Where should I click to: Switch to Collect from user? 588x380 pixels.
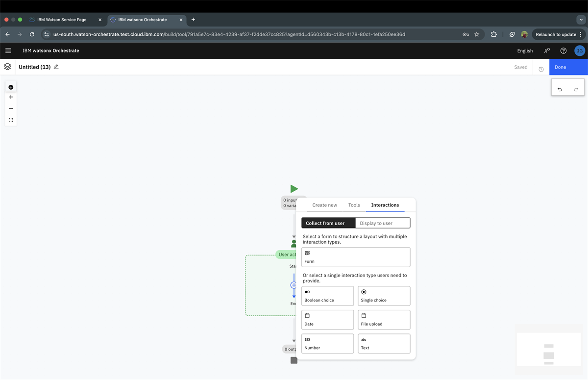point(328,223)
